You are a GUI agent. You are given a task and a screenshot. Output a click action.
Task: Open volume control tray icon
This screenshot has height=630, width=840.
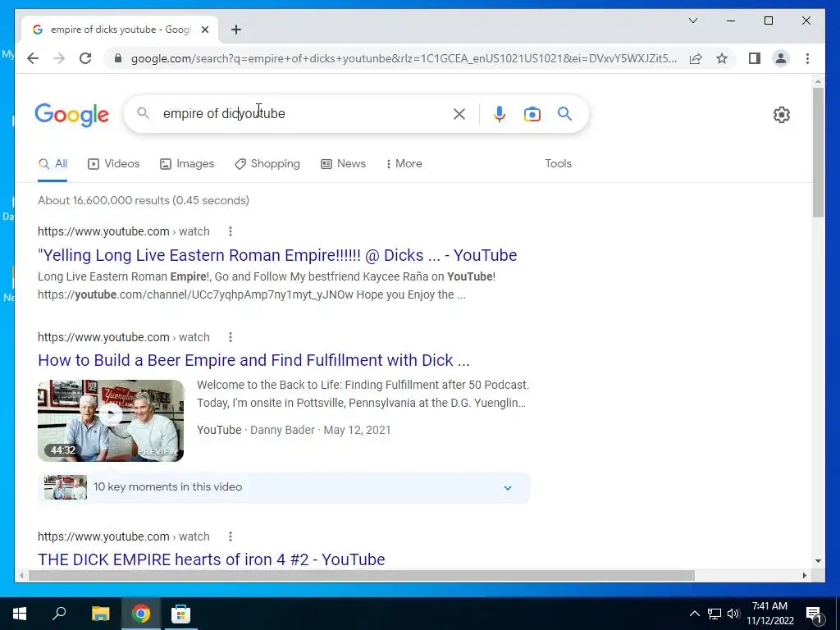tap(733, 614)
